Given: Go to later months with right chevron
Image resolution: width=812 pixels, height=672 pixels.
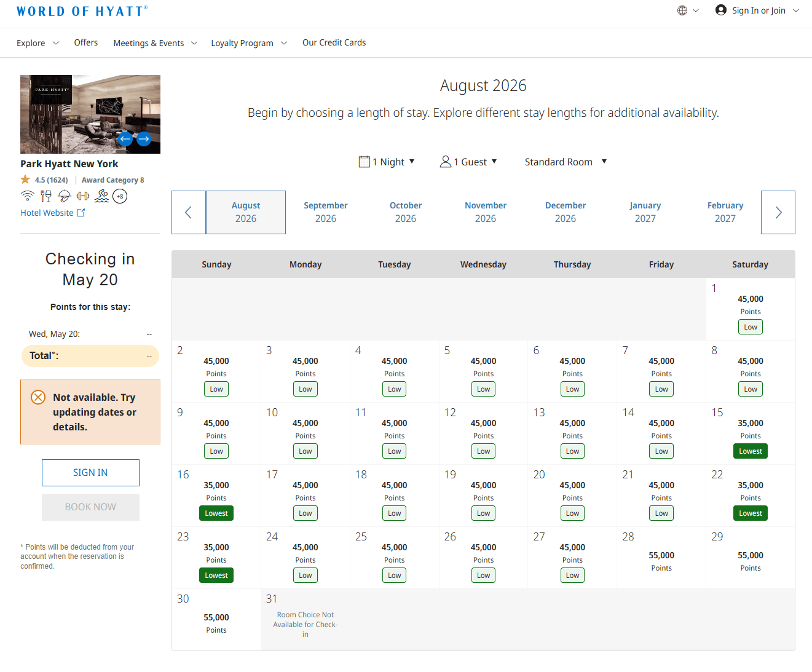Looking at the screenshot, I should tap(778, 212).
